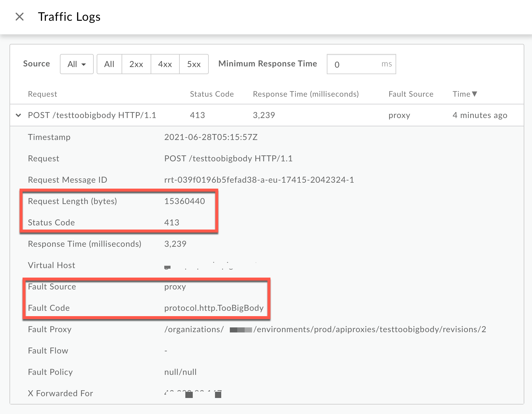Click the Response Time (milliseconds) column header
The height and width of the screenshot is (414, 532).
pos(305,94)
